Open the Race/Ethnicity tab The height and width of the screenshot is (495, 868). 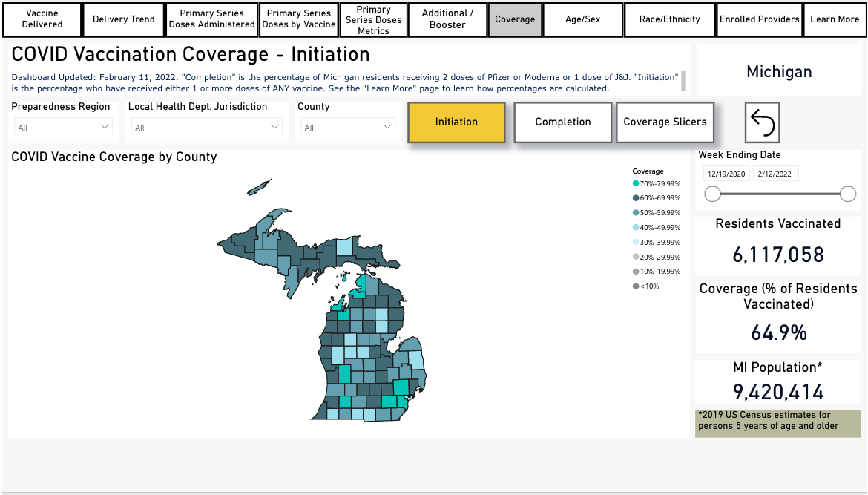click(x=669, y=19)
